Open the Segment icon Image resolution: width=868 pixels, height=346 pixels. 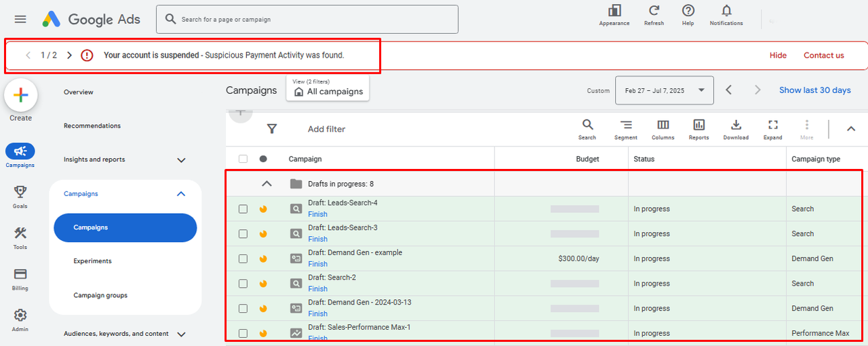coord(626,125)
